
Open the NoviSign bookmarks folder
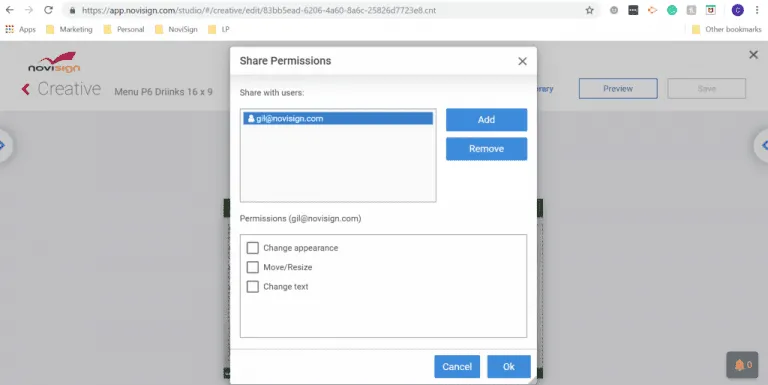[x=176, y=29]
